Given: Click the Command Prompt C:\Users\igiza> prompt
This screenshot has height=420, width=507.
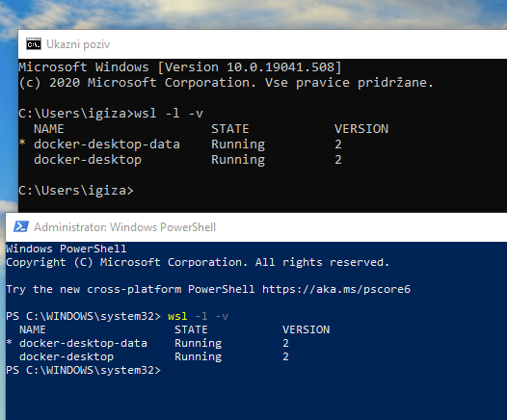Looking at the screenshot, I should [x=76, y=191].
